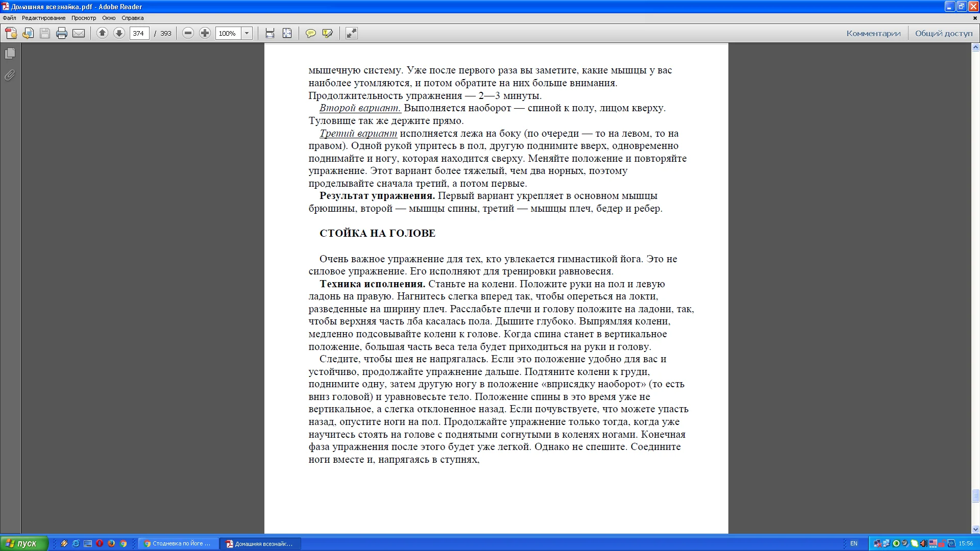Toggle fit width scrolling mode
980x551 pixels.
(x=270, y=33)
